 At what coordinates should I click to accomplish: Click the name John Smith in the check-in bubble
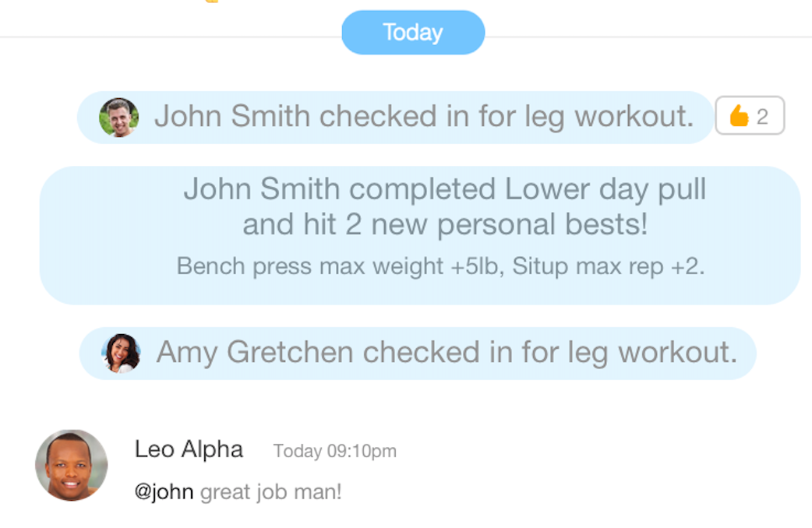tap(232, 116)
